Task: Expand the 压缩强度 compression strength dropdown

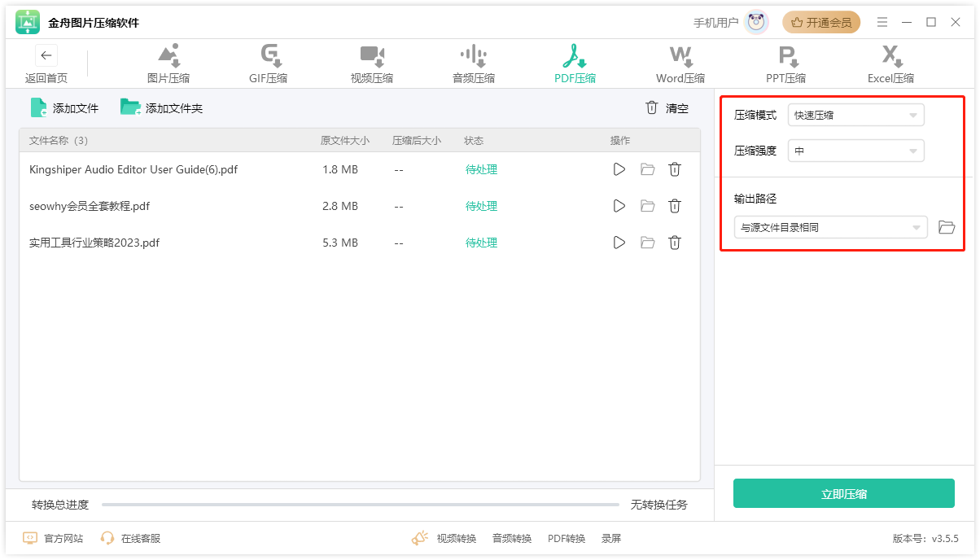Action: [855, 151]
